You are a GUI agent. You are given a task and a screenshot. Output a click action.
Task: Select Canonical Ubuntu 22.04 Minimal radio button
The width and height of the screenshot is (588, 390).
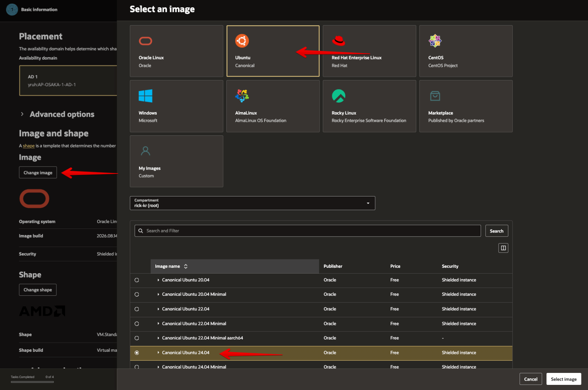tap(137, 324)
